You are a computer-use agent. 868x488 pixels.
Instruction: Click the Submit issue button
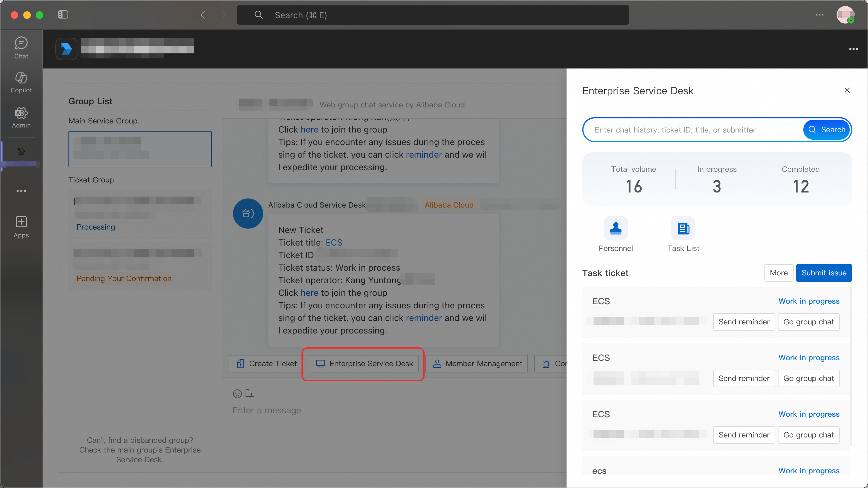824,273
